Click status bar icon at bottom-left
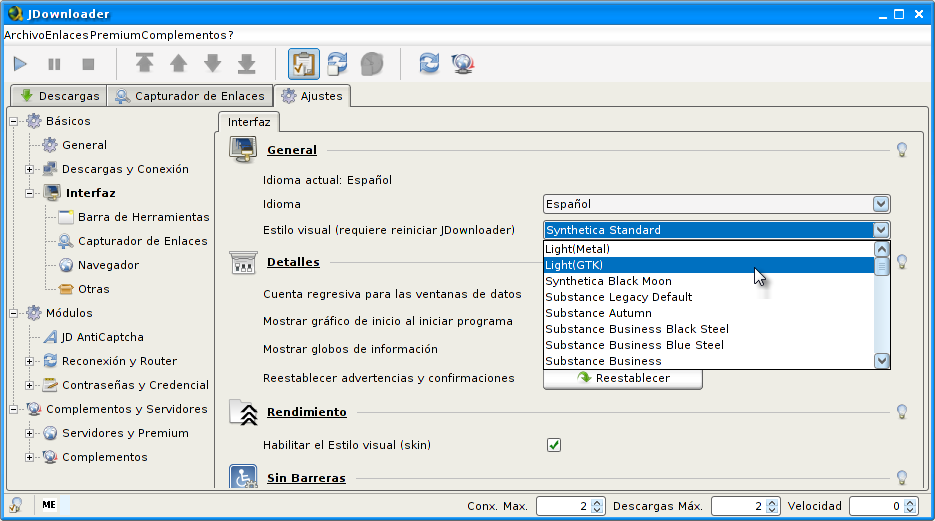 click(x=16, y=505)
